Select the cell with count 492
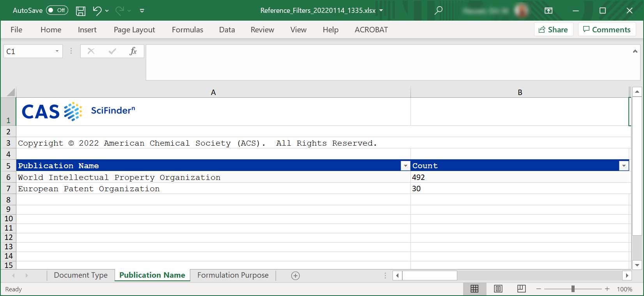The image size is (644, 296). coord(520,177)
